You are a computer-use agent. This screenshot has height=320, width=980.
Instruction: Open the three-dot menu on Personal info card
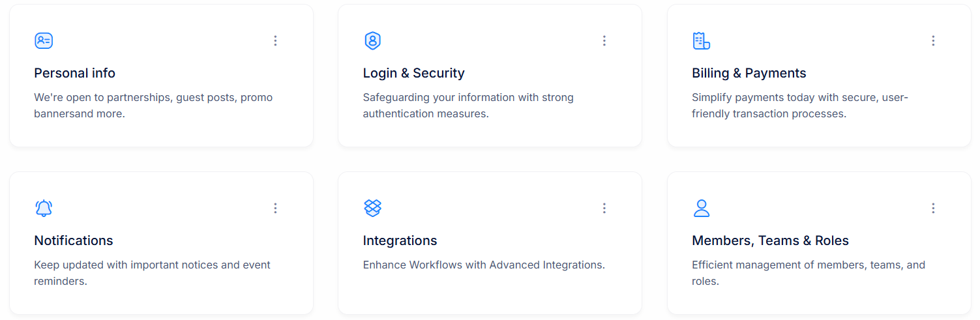tap(275, 40)
